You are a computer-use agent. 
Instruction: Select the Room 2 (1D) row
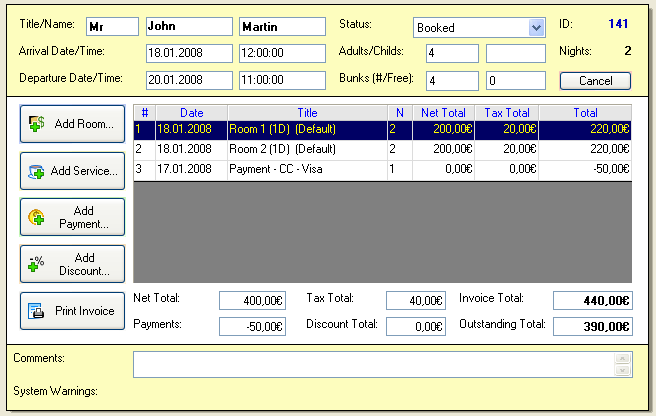pos(382,149)
